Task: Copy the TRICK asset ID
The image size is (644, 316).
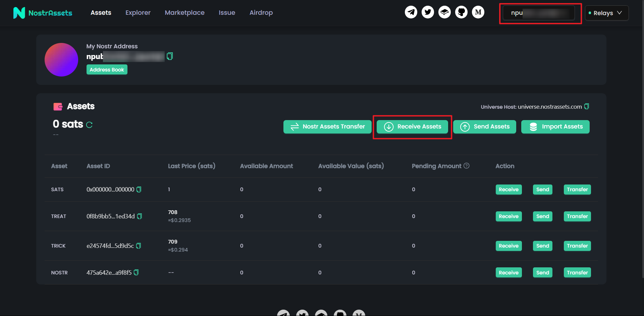Action: (139, 246)
